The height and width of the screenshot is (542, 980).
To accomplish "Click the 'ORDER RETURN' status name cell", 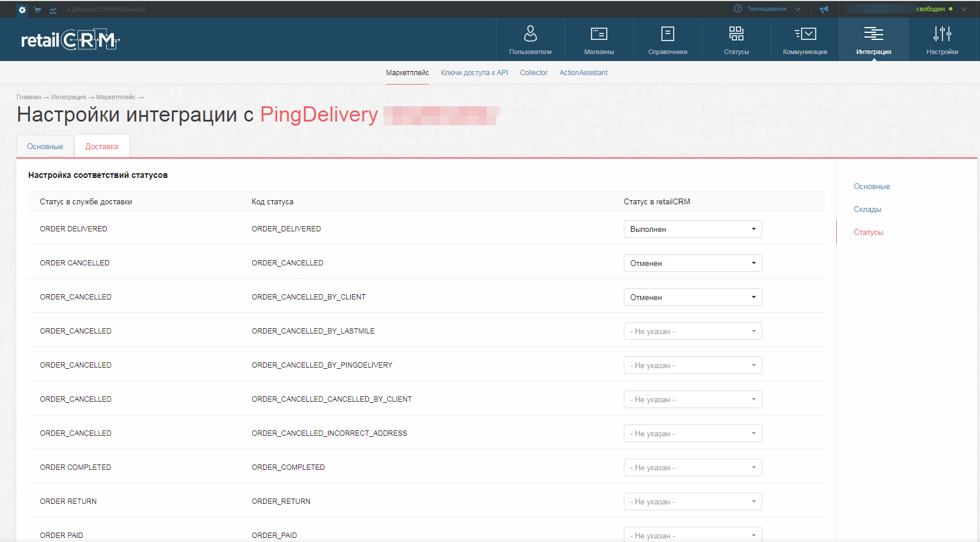I will (68, 501).
